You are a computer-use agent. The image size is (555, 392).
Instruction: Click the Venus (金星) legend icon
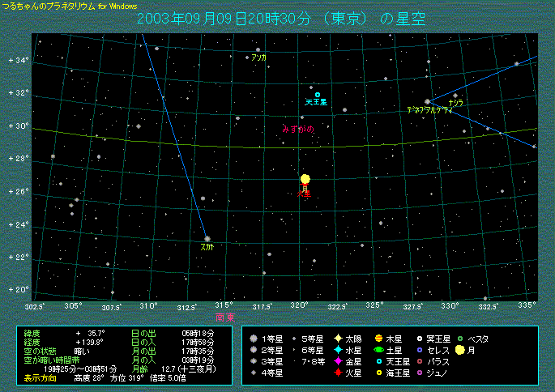coord(337,361)
